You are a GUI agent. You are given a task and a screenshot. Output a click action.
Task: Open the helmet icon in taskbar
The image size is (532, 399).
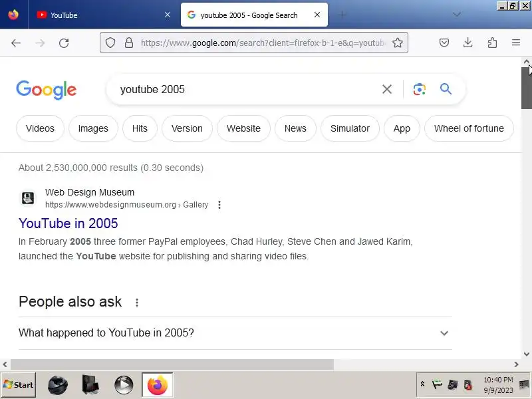[x=58, y=385]
